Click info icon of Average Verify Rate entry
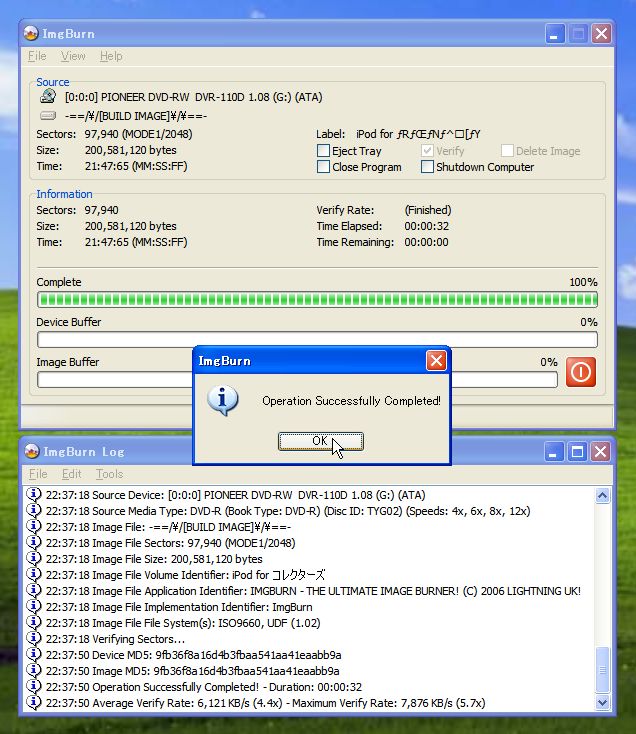 pos(34,702)
